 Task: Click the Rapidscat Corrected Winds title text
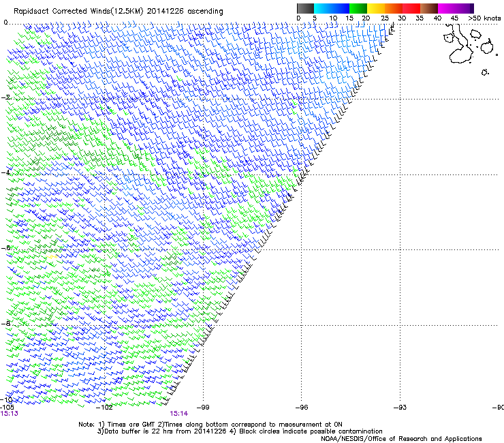119,12
